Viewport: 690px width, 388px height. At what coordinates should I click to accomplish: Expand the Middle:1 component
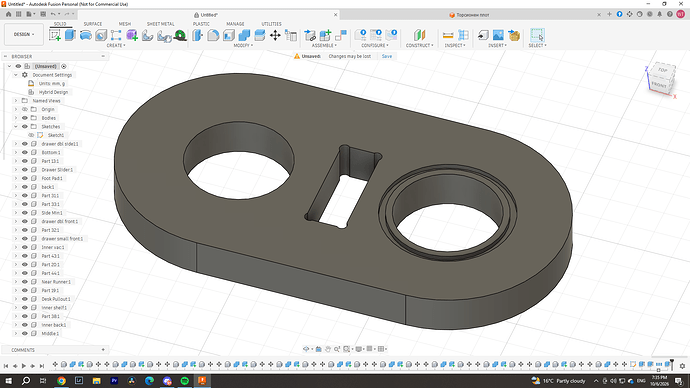[16, 333]
